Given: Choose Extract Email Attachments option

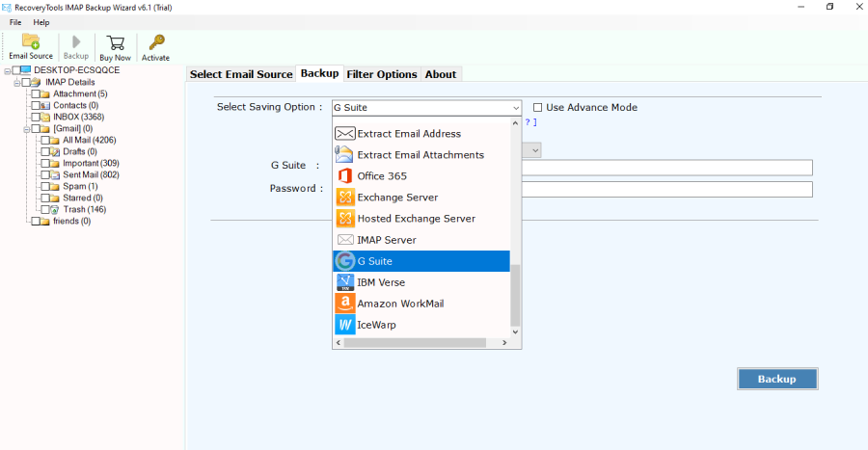Looking at the screenshot, I should pos(420,155).
